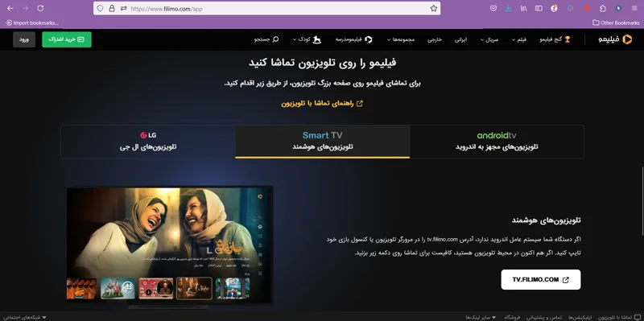Screen dimensions: 644x321
Task: Go back to the previous page
Action: [10, 8]
